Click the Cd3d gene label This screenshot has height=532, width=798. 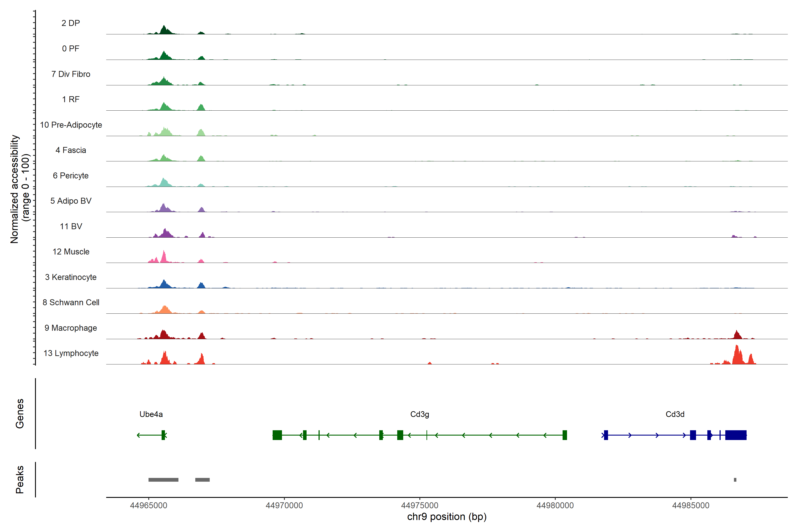675,414
